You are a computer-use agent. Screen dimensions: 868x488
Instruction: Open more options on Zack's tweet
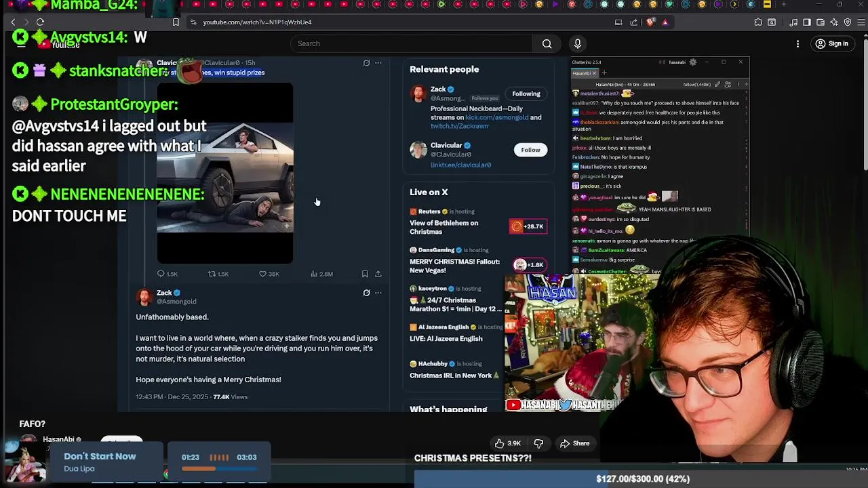pos(378,293)
